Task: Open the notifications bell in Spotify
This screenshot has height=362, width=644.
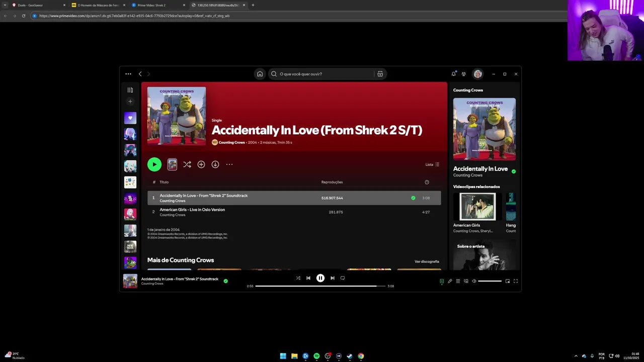Action: 453,74
